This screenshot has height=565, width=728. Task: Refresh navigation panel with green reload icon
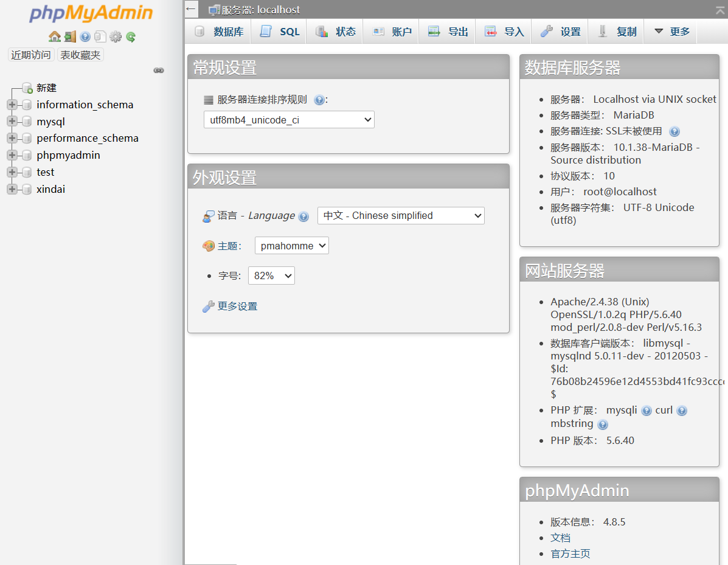130,36
